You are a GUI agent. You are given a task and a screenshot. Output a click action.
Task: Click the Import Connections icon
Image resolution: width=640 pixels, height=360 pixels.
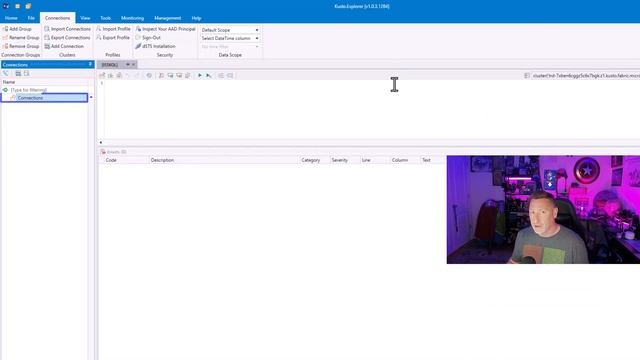tap(47, 29)
